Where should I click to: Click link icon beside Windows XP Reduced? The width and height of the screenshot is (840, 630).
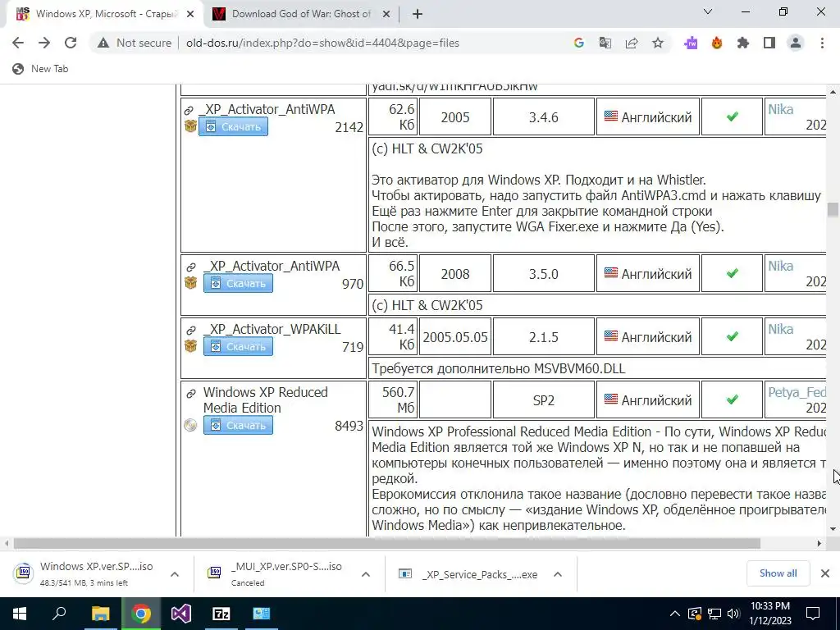pyautogui.click(x=190, y=393)
